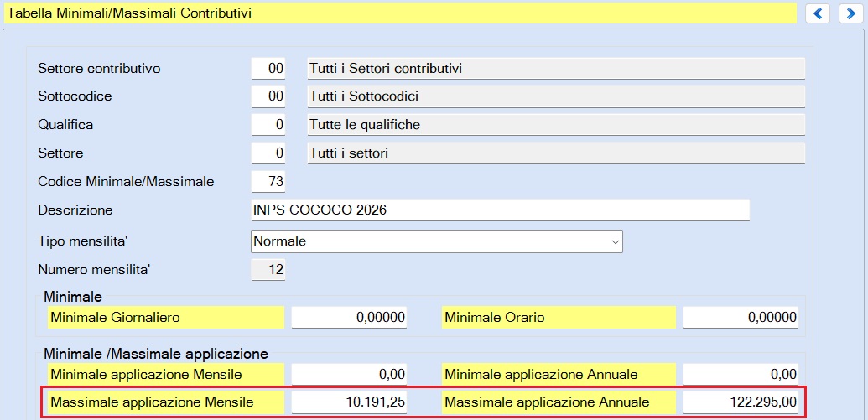The image size is (868, 420).
Task: Click the Settore code field showing 0
Action: pyautogui.click(x=268, y=153)
